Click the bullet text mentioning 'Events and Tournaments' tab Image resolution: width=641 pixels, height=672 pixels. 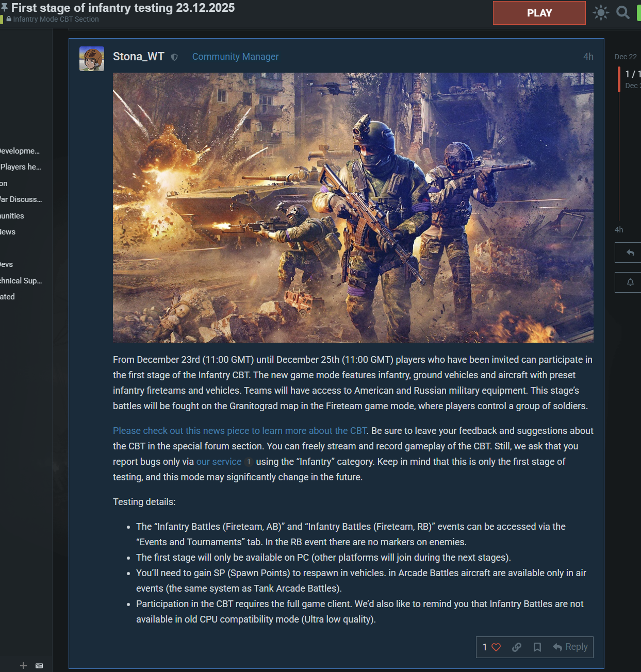point(351,534)
